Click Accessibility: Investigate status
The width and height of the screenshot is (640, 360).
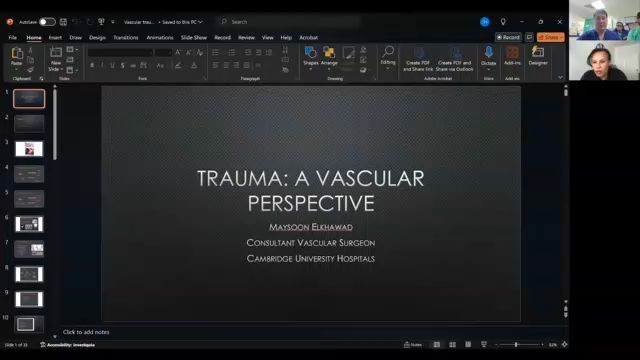pyautogui.click(x=67, y=345)
